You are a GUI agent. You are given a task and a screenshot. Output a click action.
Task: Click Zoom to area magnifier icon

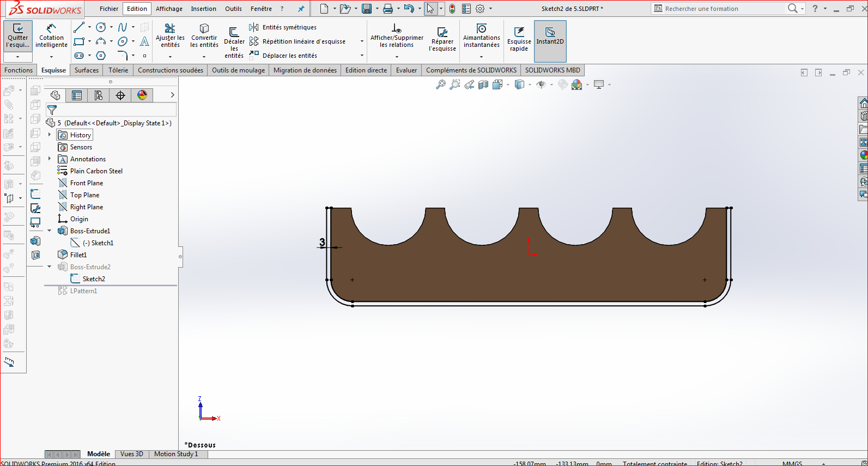[455, 84]
